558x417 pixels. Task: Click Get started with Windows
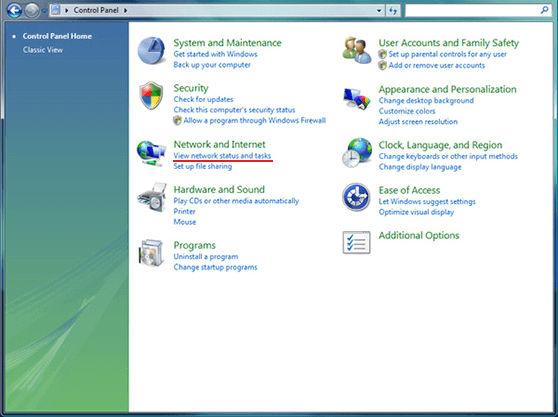[215, 54]
